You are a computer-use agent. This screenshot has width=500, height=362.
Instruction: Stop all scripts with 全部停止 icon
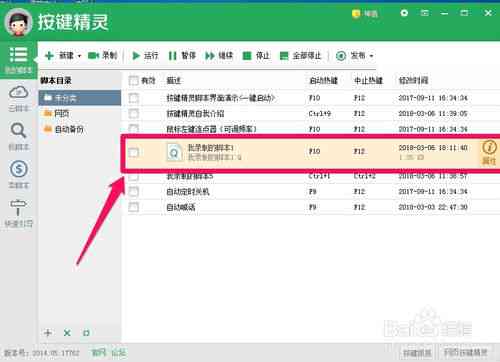[284, 55]
